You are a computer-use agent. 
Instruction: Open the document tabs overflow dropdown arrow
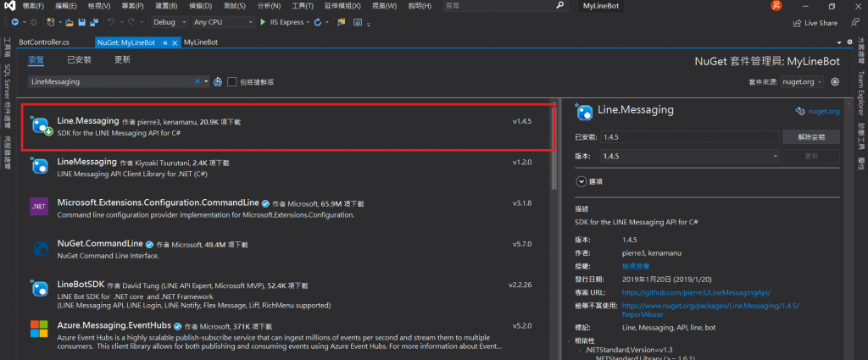click(840, 42)
